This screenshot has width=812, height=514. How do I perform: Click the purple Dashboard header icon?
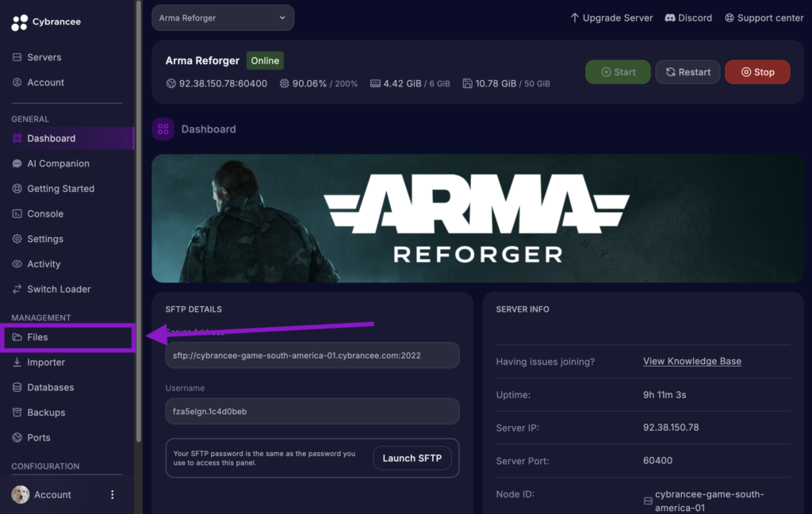163,129
